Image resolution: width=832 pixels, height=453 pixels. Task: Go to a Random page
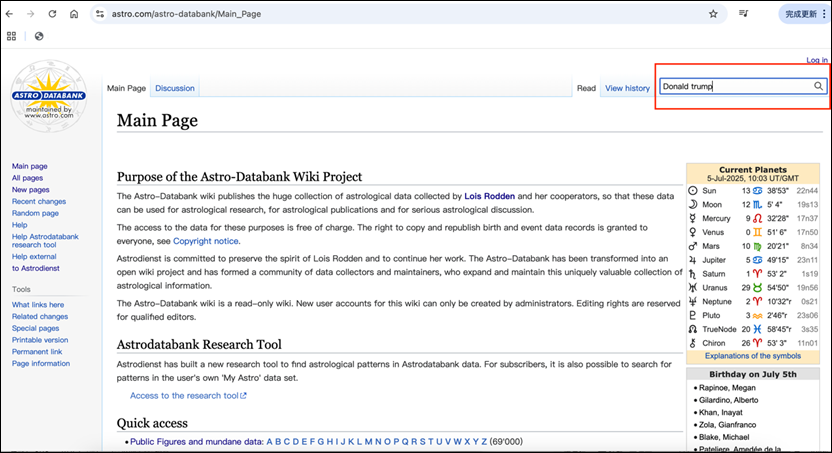tap(36, 213)
